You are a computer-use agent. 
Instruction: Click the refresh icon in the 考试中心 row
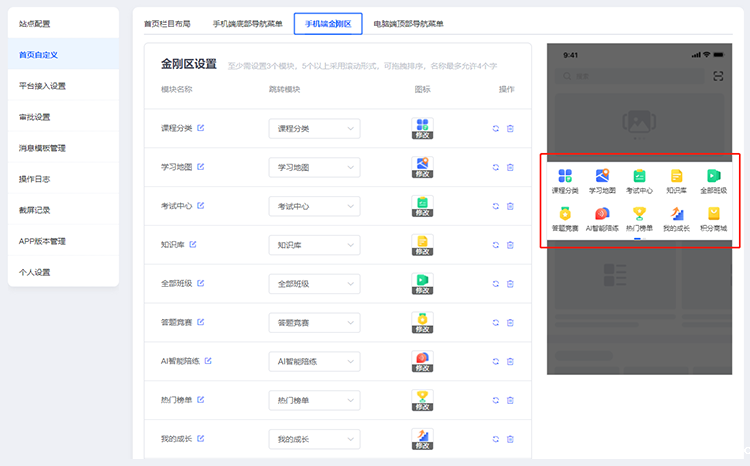pyautogui.click(x=495, y=206)
